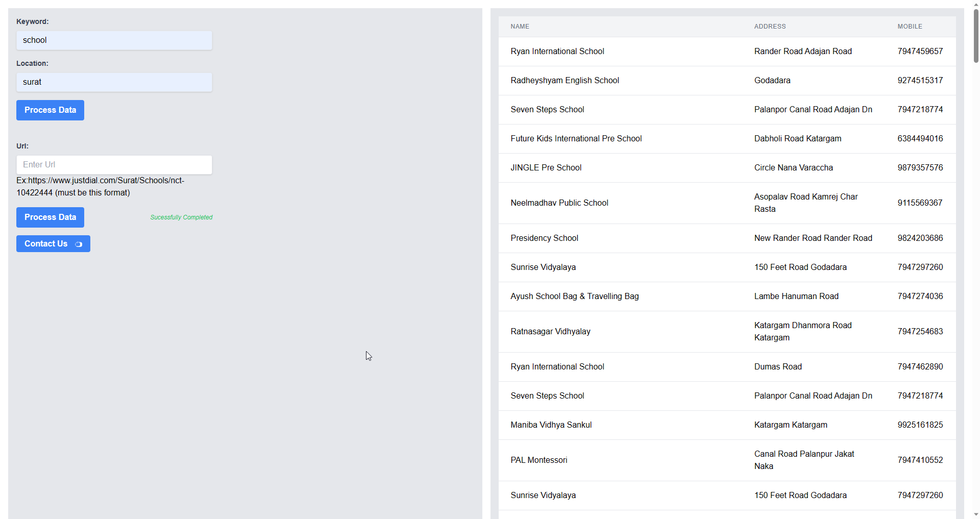Click Process Data button under Location field
Image resolution: width=980 pixels, height=519 pixels.
[50, 110]
